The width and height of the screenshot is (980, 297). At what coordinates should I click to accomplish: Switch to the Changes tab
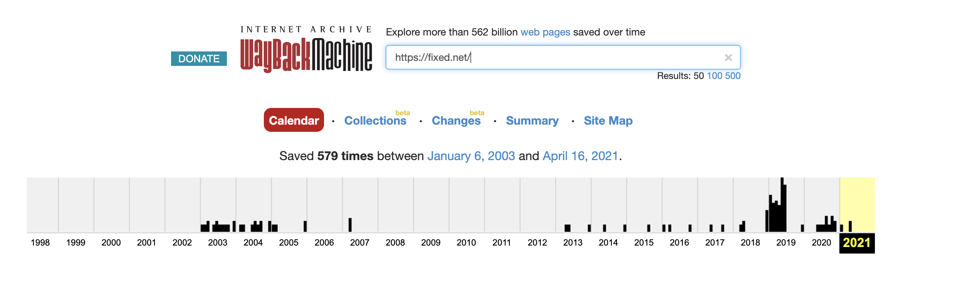tap(456, 121)
